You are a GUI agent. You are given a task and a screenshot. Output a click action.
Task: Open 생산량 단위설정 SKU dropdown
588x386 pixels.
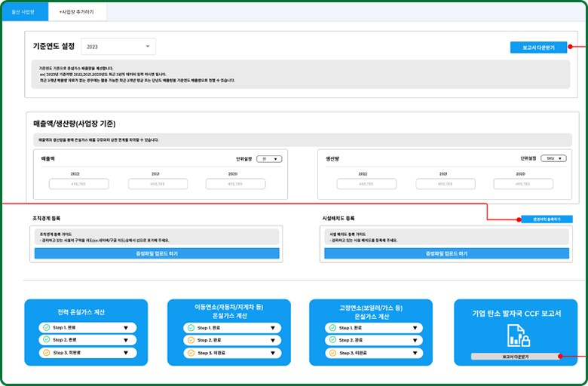pos(553,159)
